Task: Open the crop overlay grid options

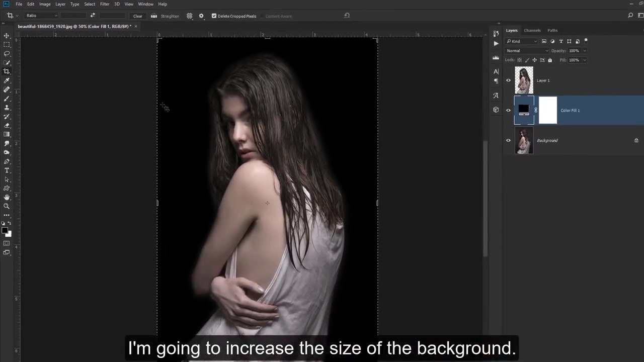Action: [189, 16]
